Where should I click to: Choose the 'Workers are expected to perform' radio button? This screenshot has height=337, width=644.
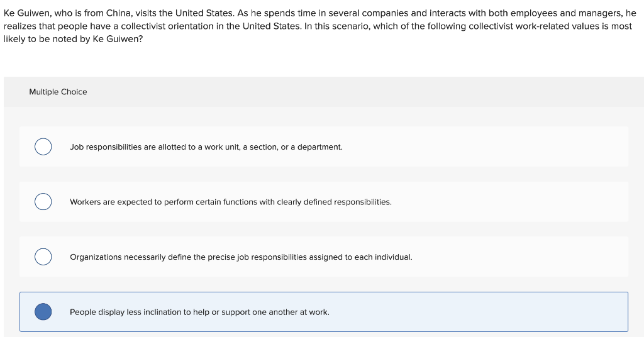coord(43,202)
